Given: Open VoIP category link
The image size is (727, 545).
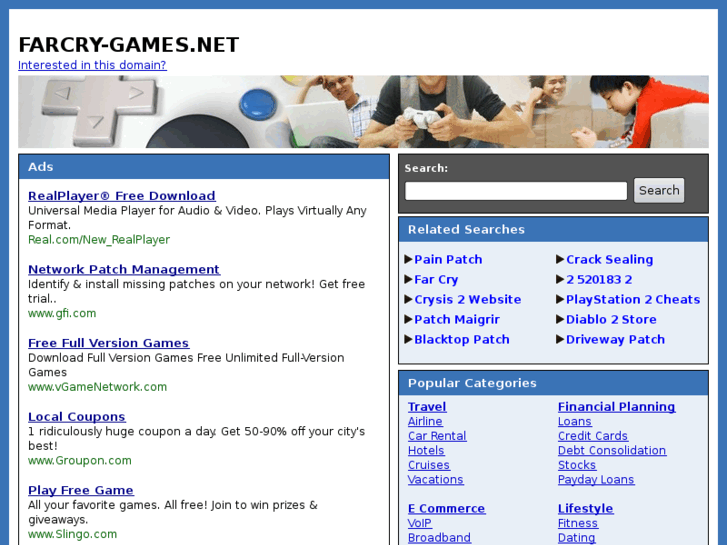Looking at the screenshot, I should (x=420, y=523).
